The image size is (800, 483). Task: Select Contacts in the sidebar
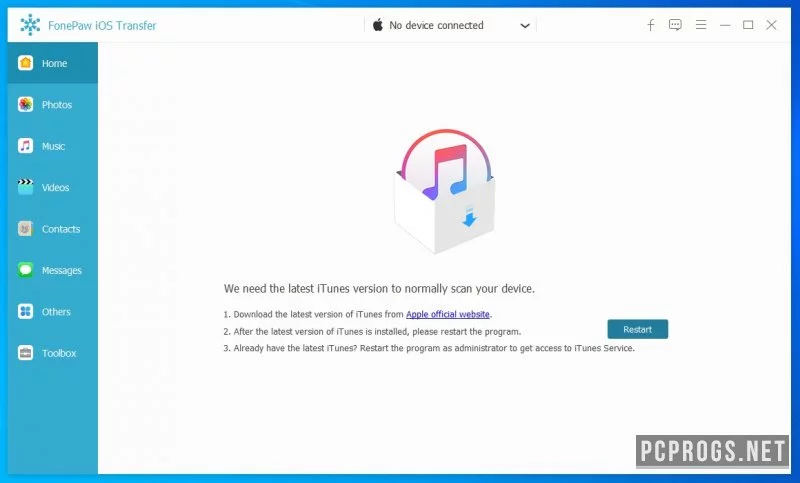point(53,229)
